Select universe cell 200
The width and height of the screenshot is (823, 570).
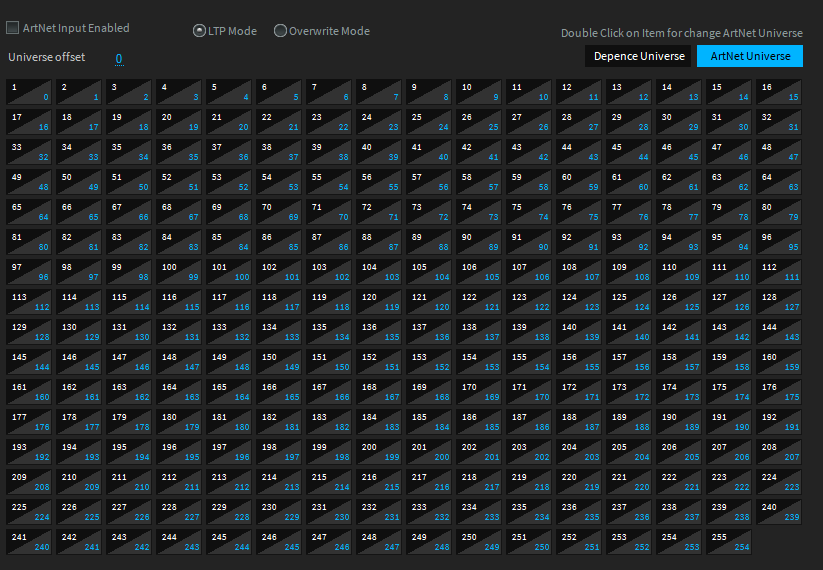click(x=379, y=452)
